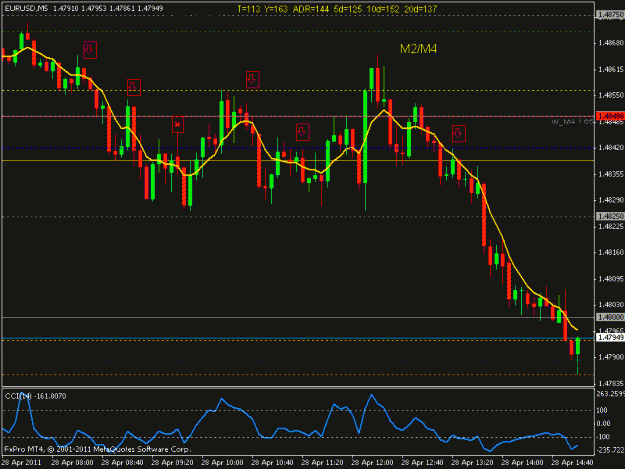625x469 pixels.
Task: Click the 1.48615 price scale value
Action: [610, 69]
